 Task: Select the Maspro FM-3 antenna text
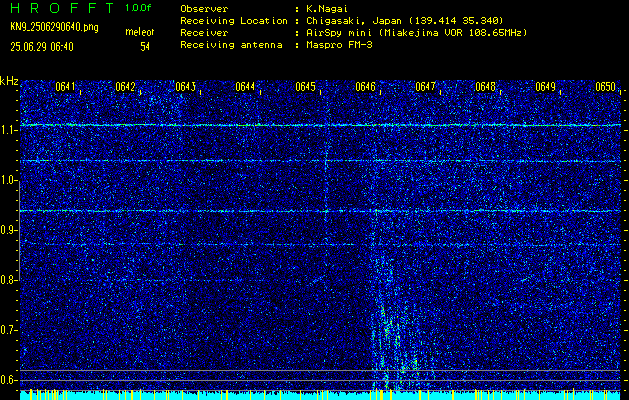(x=339, y=45)
